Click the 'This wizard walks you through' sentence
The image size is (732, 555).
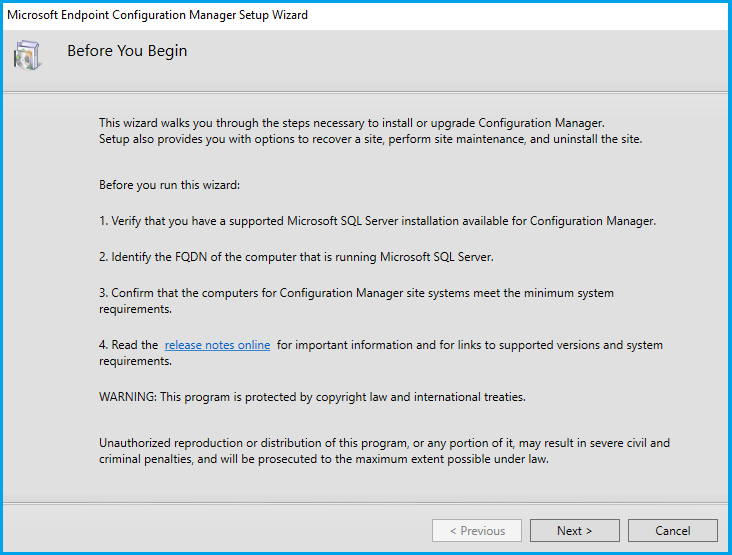pyautogui.click(x=351, y=123)
